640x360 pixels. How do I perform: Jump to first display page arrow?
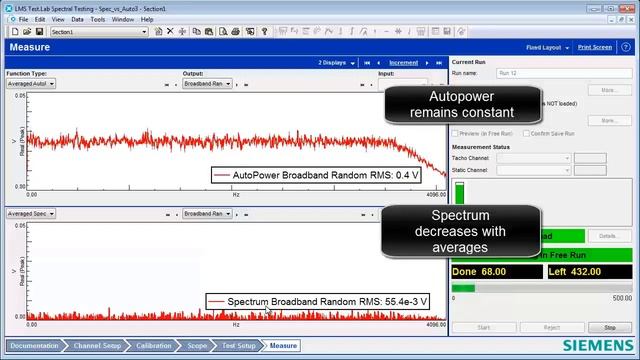(x=367, y=63)
